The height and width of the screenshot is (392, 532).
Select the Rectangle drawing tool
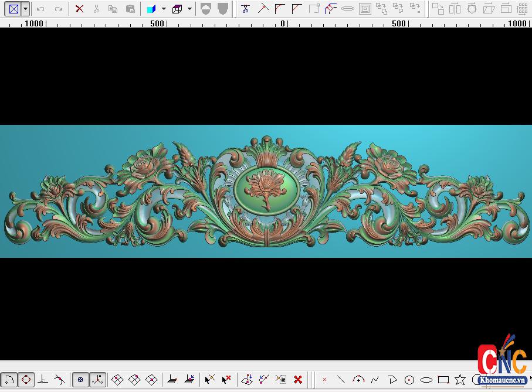443,380
